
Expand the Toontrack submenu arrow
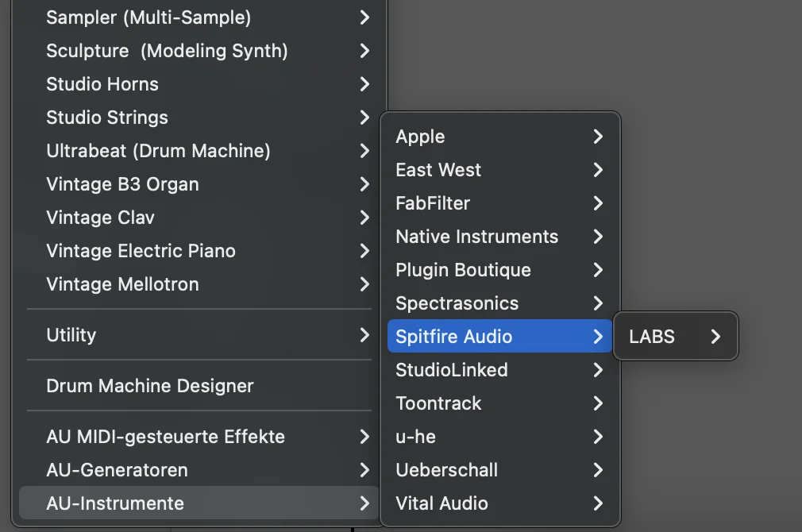[598, 403]
